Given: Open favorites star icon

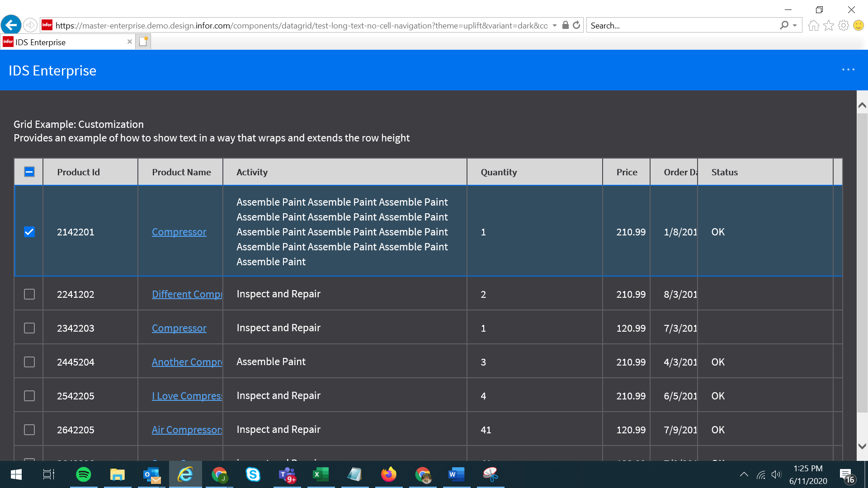Looking at the screenshot, I should [828, 26].
